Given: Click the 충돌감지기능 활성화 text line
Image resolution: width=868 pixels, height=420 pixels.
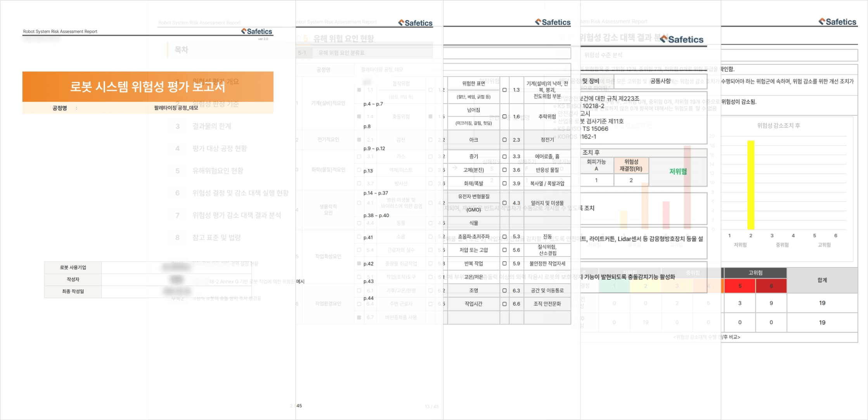Looking at the screenshot, I should (x=629, y=277).
